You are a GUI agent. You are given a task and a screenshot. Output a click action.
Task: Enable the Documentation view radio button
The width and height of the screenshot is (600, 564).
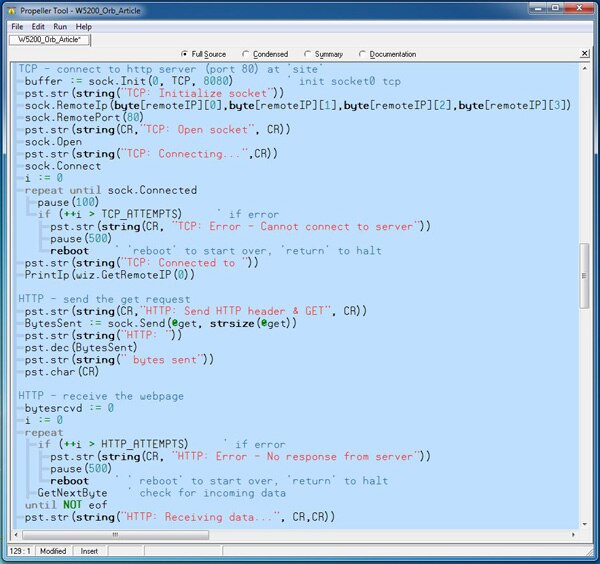362,54
